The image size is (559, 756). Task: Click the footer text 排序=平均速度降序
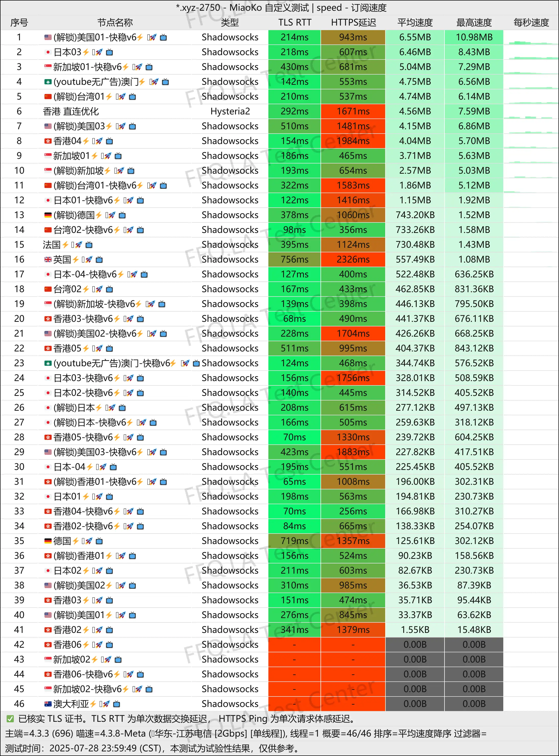(x=413, y=734)
